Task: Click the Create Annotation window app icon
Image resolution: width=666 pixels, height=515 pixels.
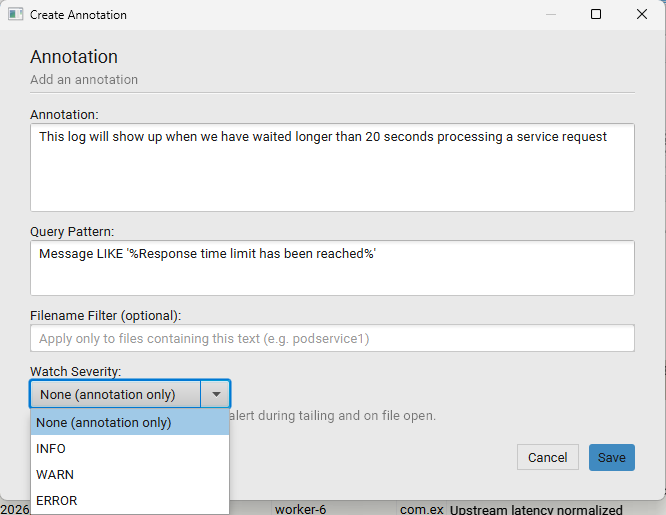Action: click(x=15, y=14)
